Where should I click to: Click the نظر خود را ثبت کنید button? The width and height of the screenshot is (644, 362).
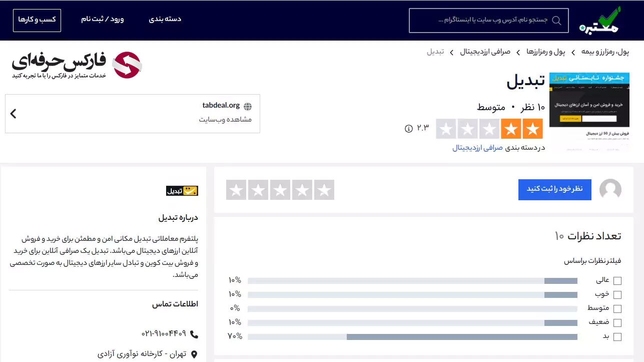tap(554, 189)
